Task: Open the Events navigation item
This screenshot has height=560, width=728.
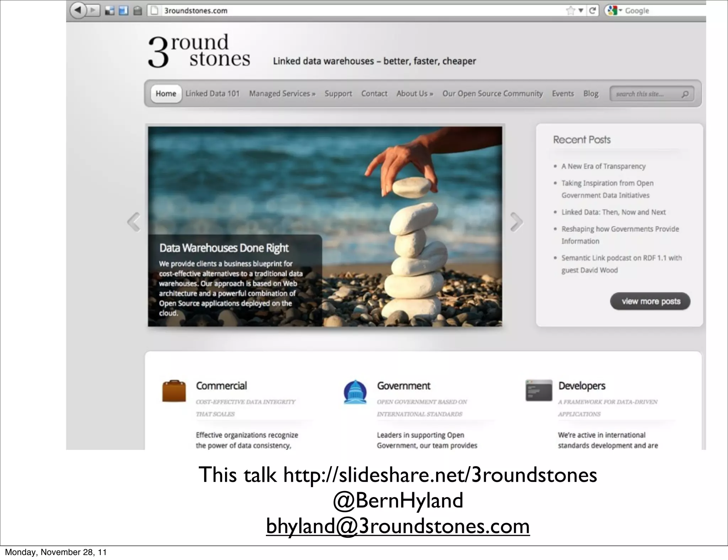Action: coord(563,93)
